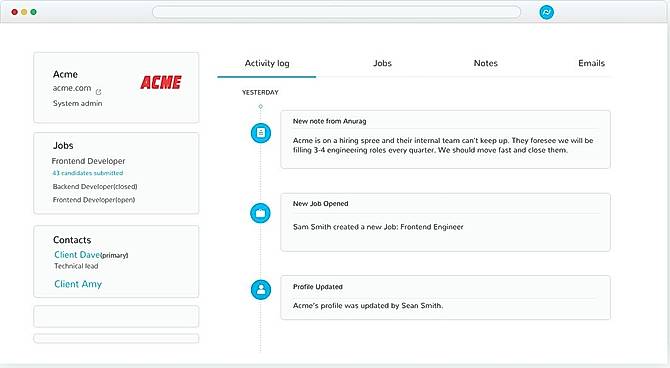This screenshot has width=670, height=368.
Task: Click Acme's profile was updated text
Action: (x=368, y=306)
